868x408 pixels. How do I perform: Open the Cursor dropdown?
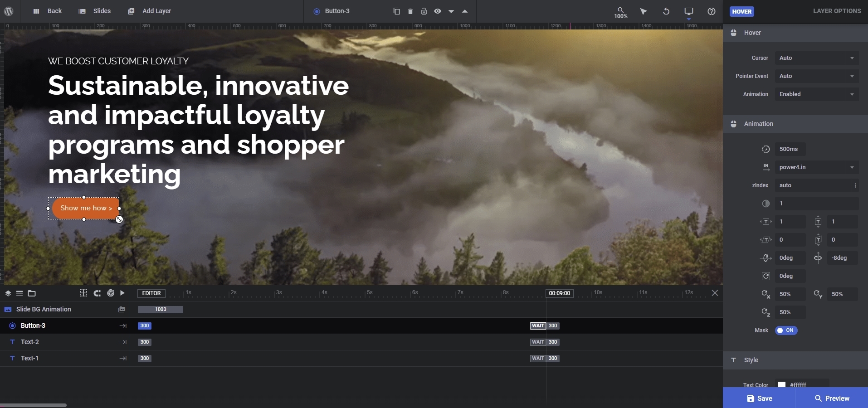pyautogui.click(x=817, y=58)
